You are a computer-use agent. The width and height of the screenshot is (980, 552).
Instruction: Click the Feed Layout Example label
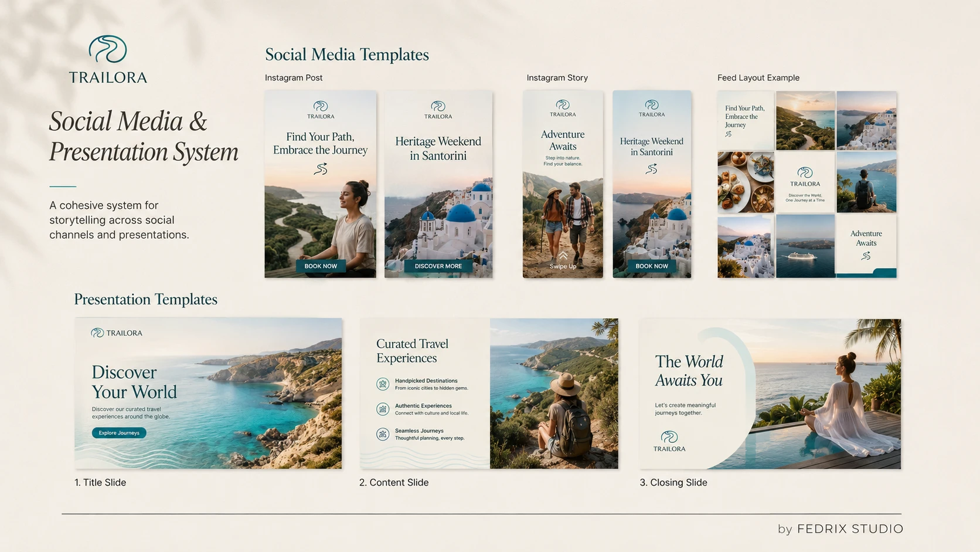pyautogui.click(x=758, y=77)
